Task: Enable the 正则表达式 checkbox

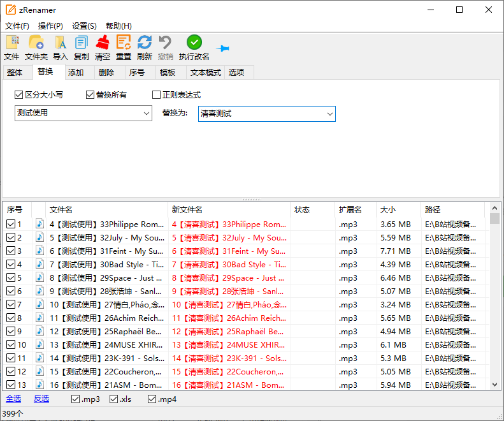Action: (x=157, y=95)
